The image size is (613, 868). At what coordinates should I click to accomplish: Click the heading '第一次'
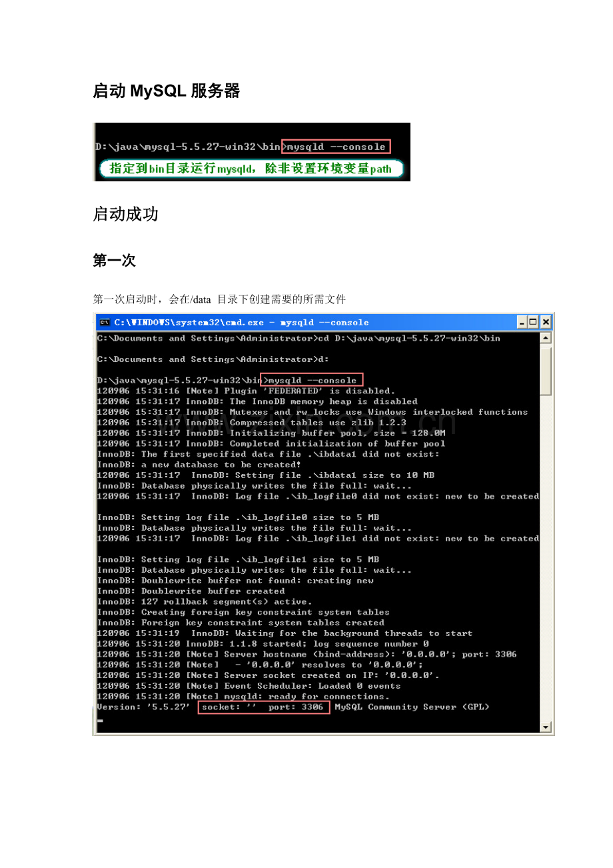[x=114, y=261]
